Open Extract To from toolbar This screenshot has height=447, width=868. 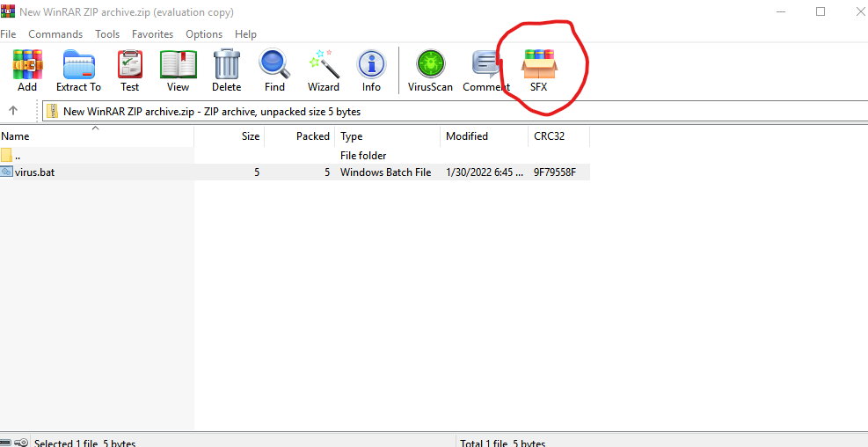pyautogui.click(x=78, y=70)
